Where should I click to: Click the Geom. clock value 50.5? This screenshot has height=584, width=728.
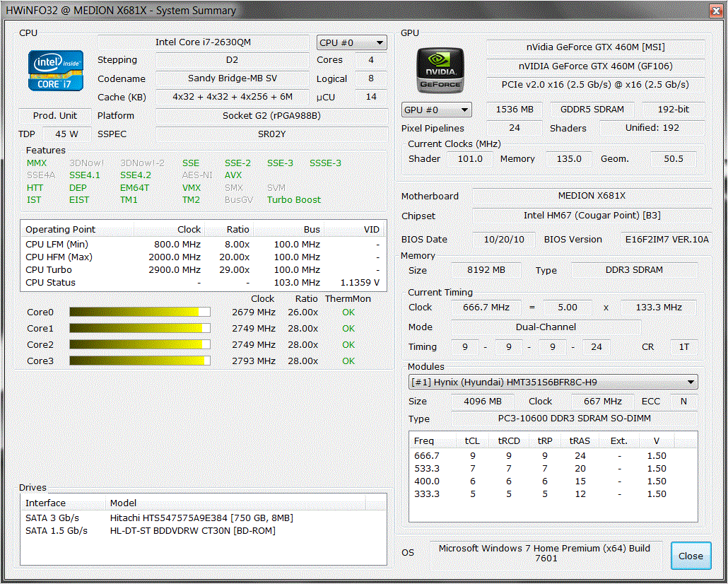pyautogui.click(x=673, y=159)
